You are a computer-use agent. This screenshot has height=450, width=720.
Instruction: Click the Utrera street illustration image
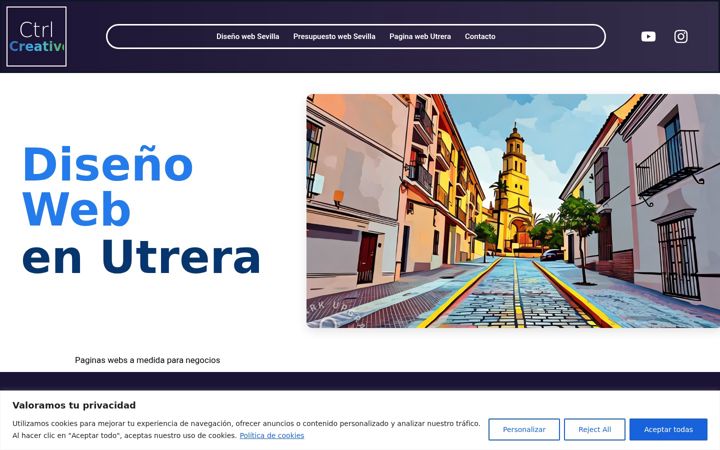click(x=513, y=211)
